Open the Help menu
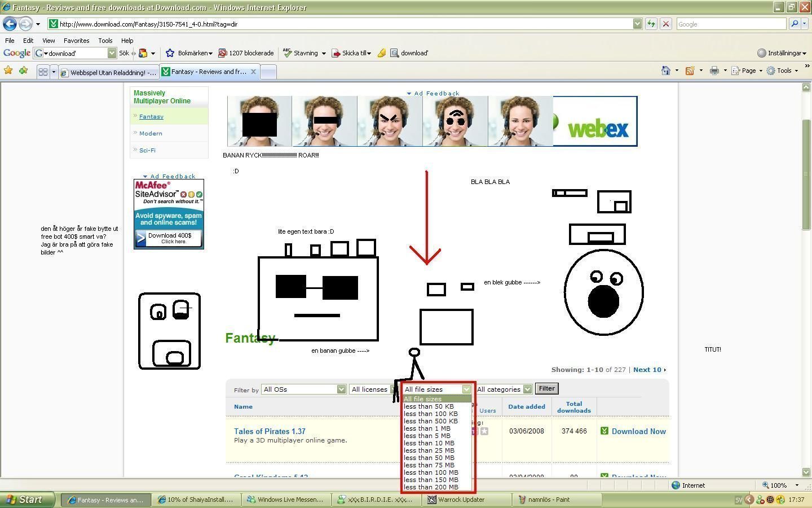The width and height of the screenshot is (812, 508). coord(127,41)
